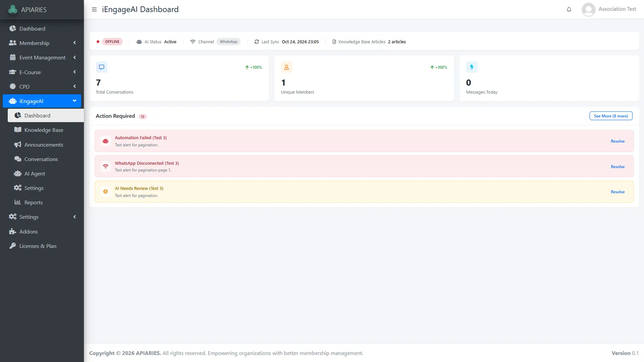This screenshot has height=362, width=644.
Task: Click the Last Sync refresh icon
Action: coord(257,42)
